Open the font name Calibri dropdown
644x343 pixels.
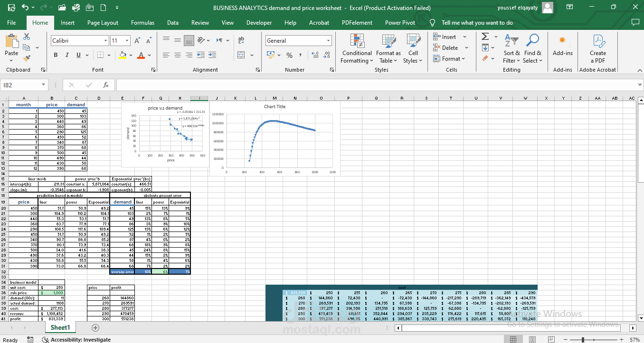click(105, 41)
